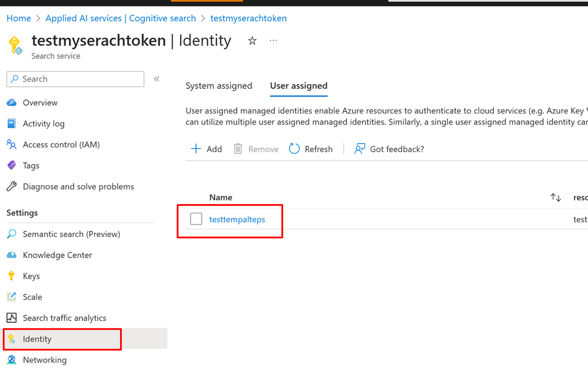Viewport: 588px width, 368px height.
Task: Click the Refresh circular arrow icon
Action: 294,149
